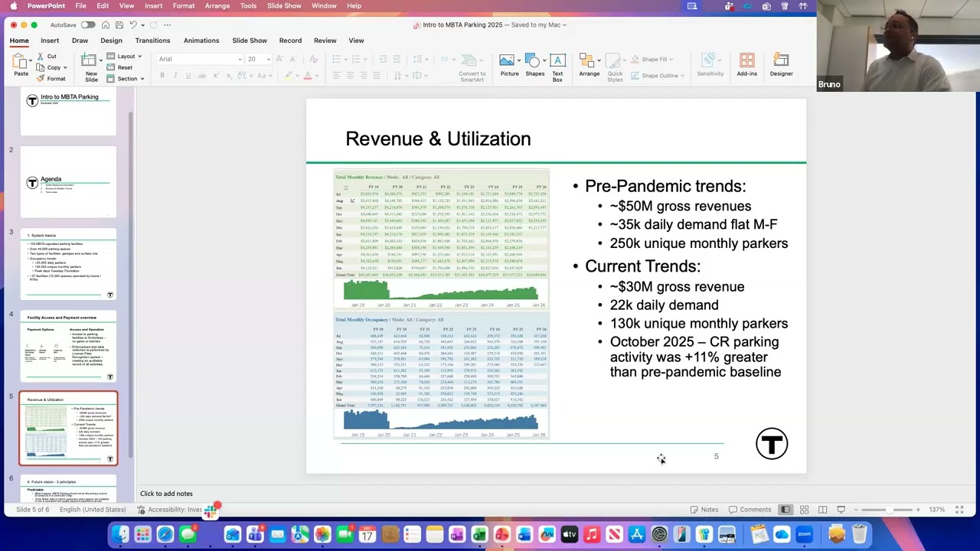Viewport: 980px width, 551px height.
Task: Click the Home icon in title bar
Action: point(106,24)
